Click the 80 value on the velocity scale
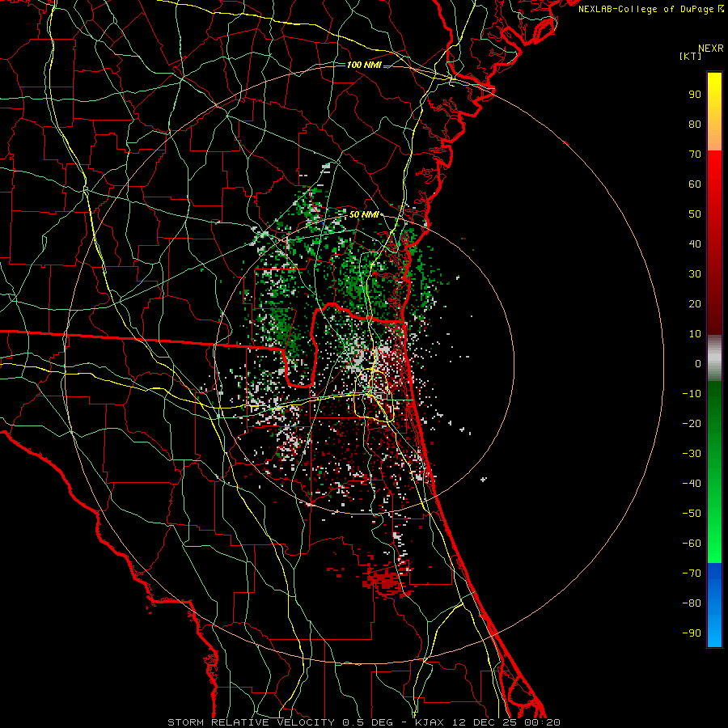This screenshot has width=728, height=728. (x=695, y=124)
